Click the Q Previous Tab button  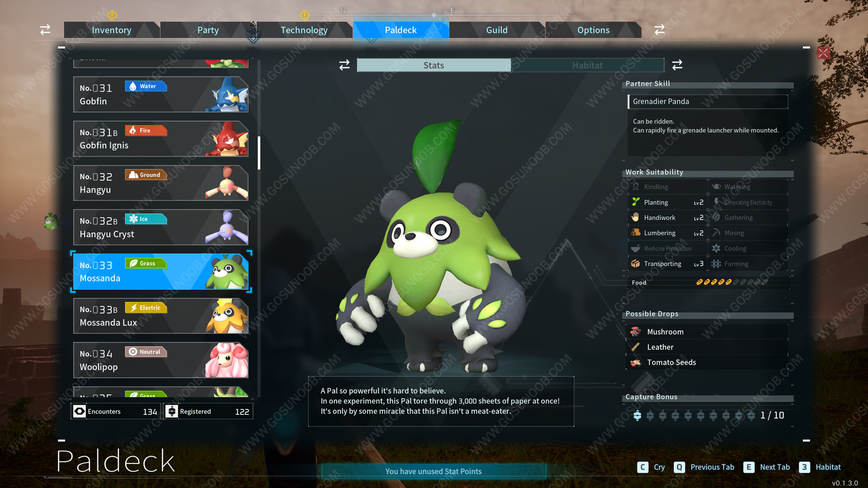(704, 467)
